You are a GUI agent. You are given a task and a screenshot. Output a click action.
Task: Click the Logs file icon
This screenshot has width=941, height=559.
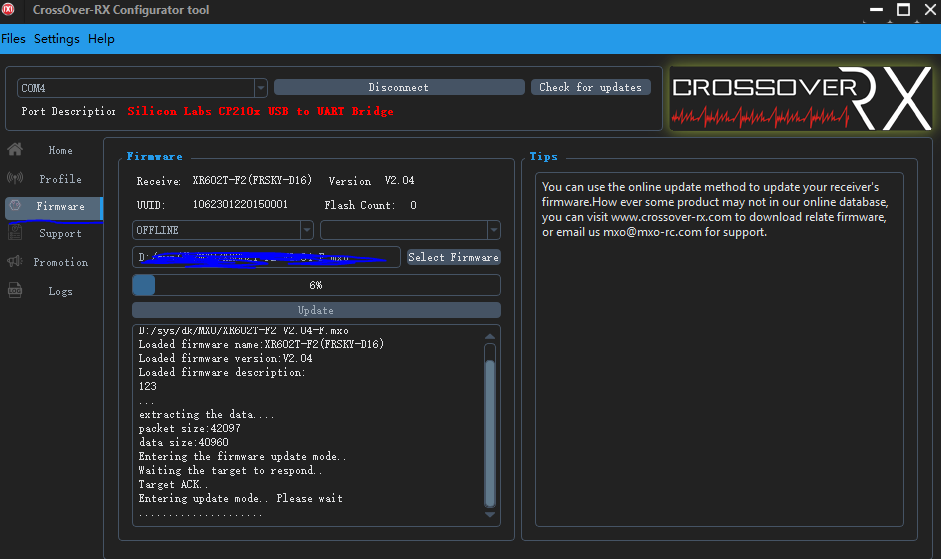pyautogui.click(x=15, y=291)
